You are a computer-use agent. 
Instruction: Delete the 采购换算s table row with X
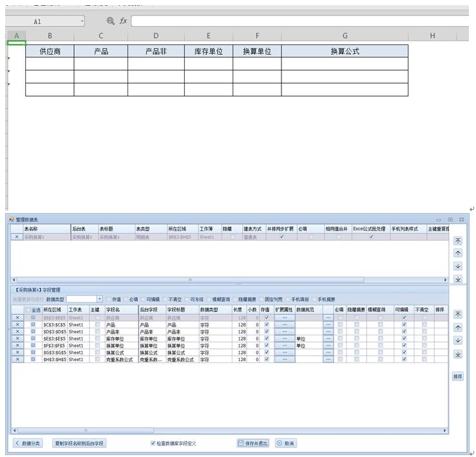[17, 237]
